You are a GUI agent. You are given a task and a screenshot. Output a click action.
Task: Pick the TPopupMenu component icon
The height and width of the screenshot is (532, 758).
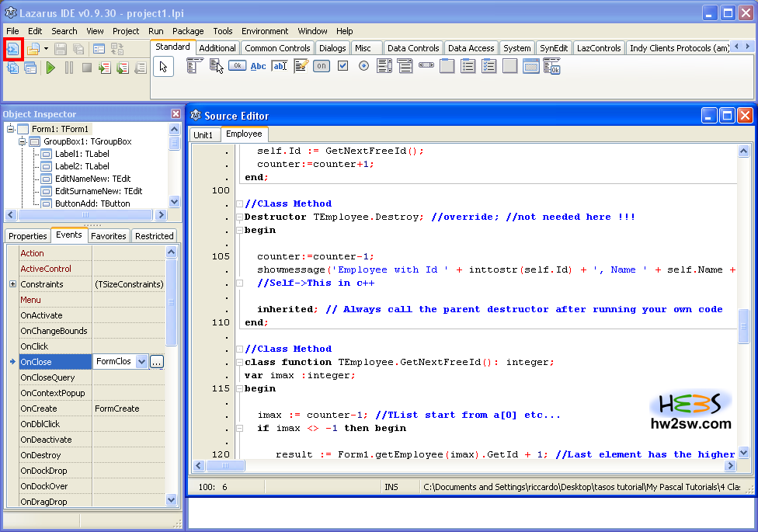pos(216,66)
